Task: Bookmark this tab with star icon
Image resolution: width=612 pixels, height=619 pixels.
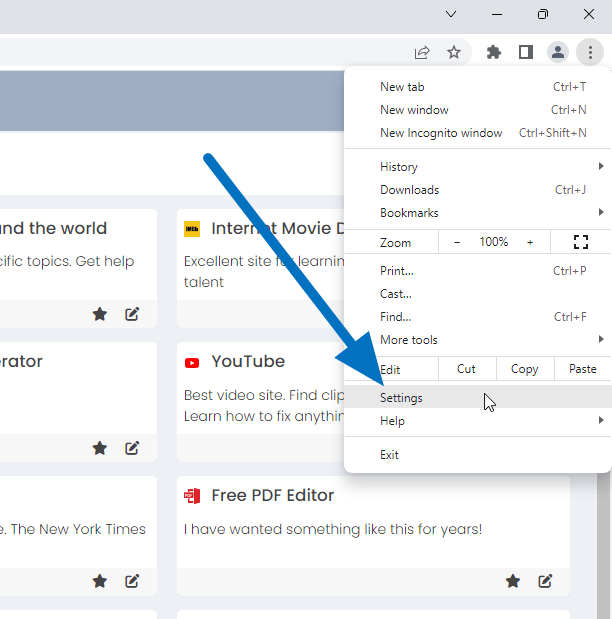Action: 454,52
